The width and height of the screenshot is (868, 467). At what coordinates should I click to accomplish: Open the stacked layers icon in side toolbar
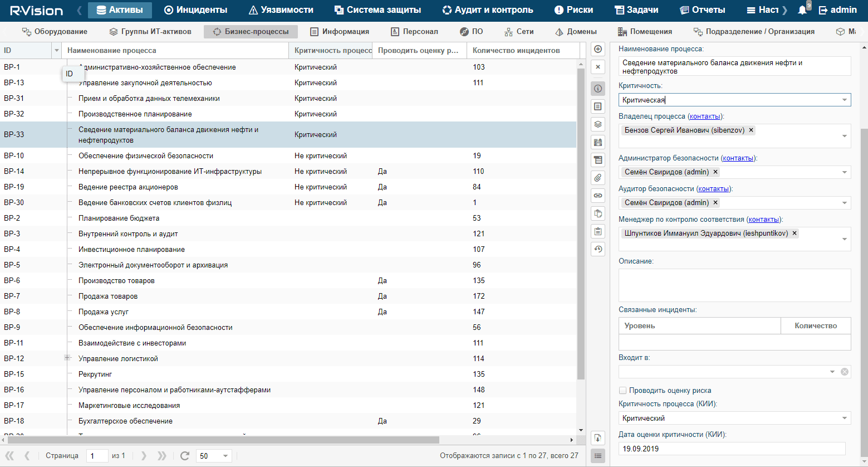coord(598,124)
